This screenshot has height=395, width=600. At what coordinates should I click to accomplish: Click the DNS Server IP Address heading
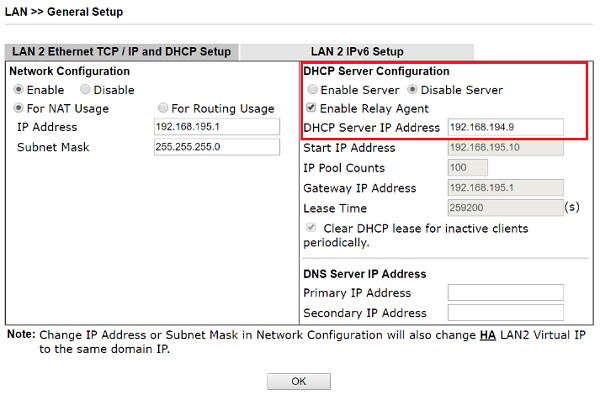[365, 274]
